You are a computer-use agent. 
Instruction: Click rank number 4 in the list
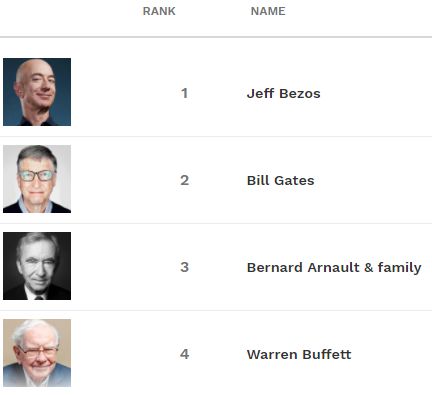185,354
